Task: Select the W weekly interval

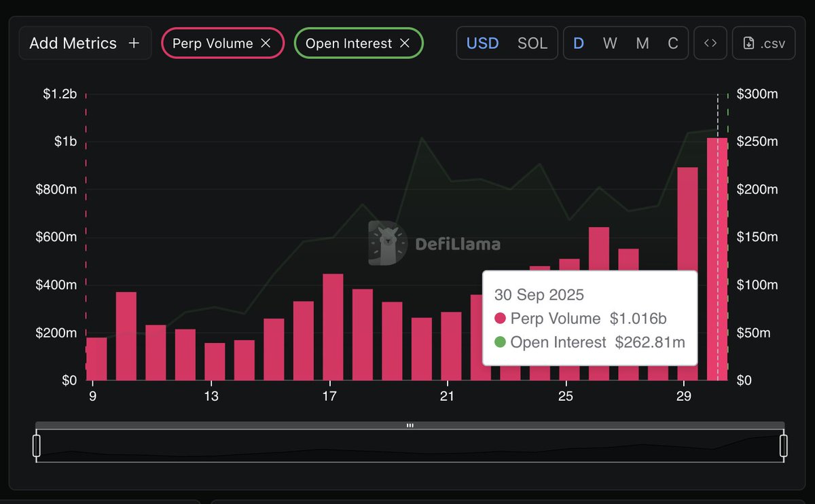Action: [x=610, y=43]
